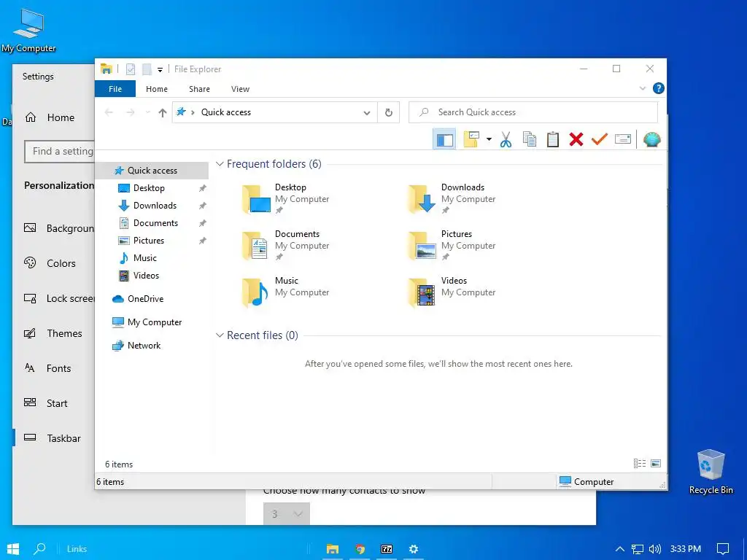Select Documents in the navigation pane
747x560 pixels.
point(155,223)
